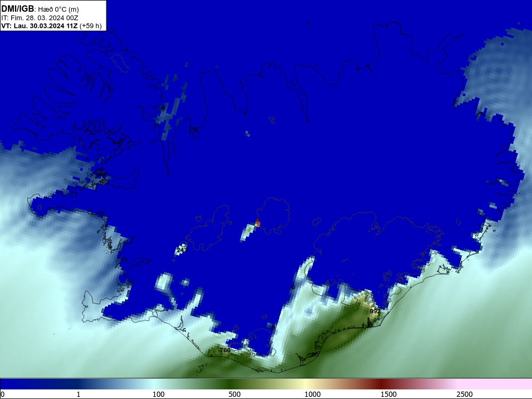Image resolution: width=532 pixels, height=399 pixels.
Task: Click the 'IT: Fim. 28. 03. 2024 00Z' line
Action: coord(40,18)
